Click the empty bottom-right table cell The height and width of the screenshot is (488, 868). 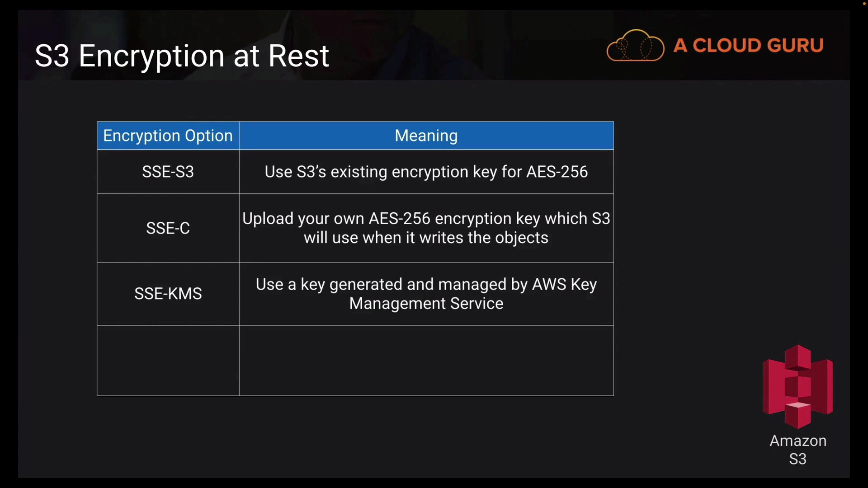coord(426,361)
